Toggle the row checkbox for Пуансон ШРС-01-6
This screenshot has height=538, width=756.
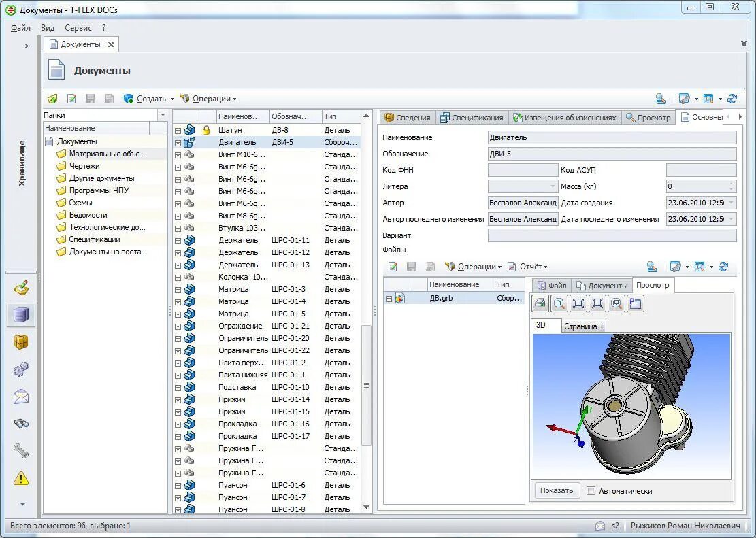[x=178, y=486]
